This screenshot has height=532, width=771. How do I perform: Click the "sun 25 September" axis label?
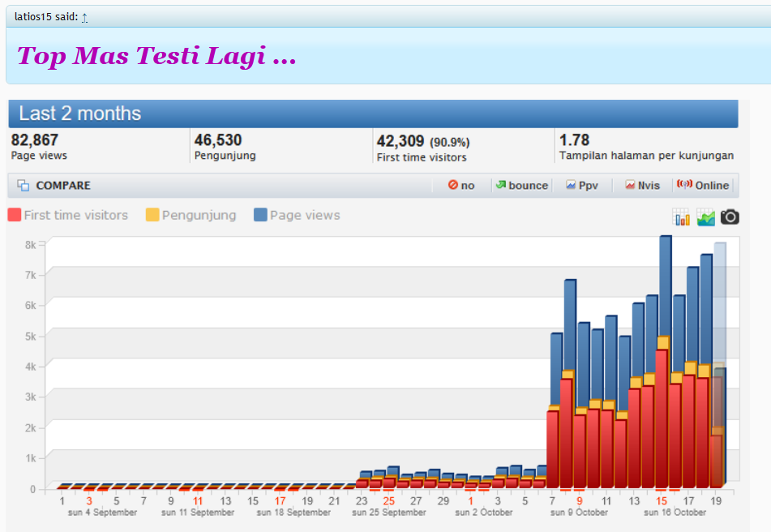tap(389, 513)
